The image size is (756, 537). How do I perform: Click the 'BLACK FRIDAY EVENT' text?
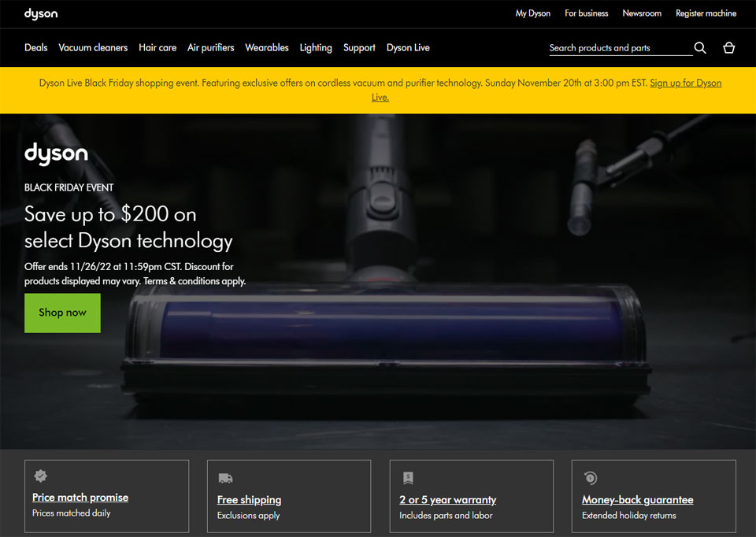click(x=69, y=187)
